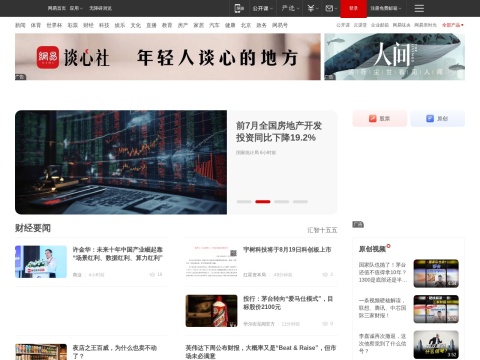The image size is (480, 360).
Task: Open headline 前7月全国房地产开发投资同比下降19.2%
Action: pos(279,132)
